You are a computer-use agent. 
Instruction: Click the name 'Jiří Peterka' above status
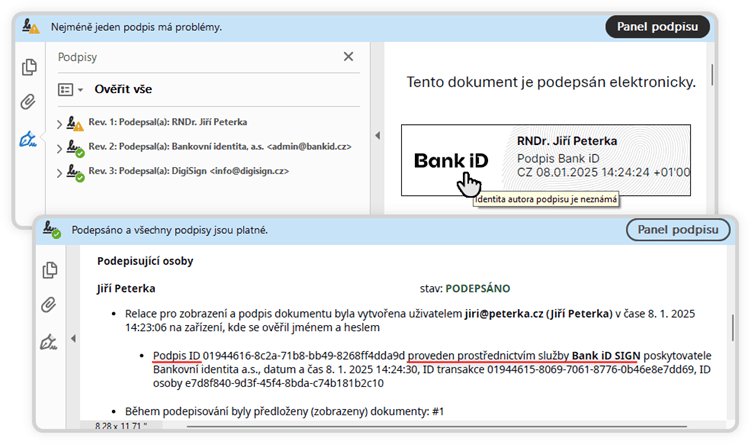126,289
